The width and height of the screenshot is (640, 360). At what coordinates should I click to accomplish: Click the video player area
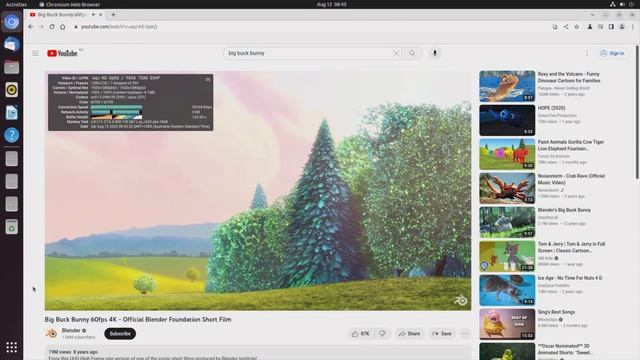(258, 191)
